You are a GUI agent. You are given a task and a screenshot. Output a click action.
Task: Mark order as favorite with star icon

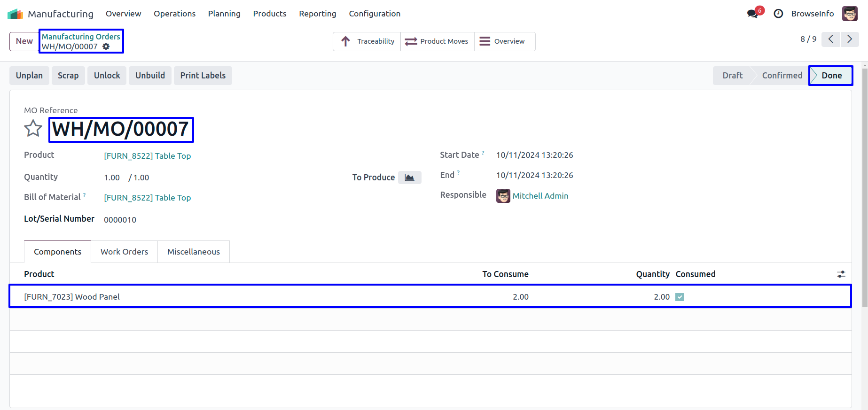click(33, 129)
